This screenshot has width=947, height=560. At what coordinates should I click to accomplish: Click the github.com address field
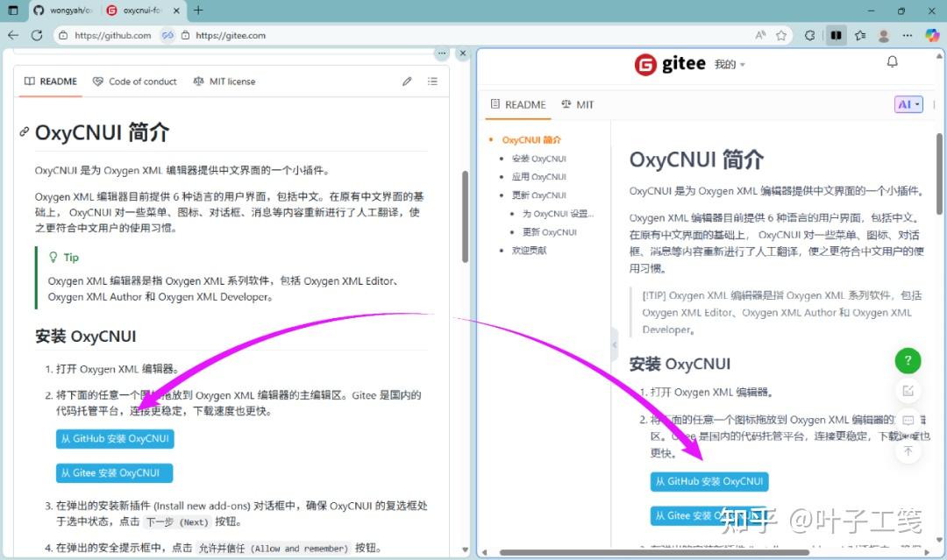pos(113,35)
